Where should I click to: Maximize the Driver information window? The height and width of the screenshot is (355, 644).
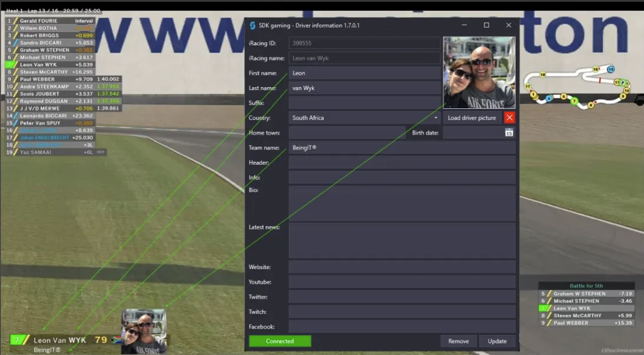(486, 25)
